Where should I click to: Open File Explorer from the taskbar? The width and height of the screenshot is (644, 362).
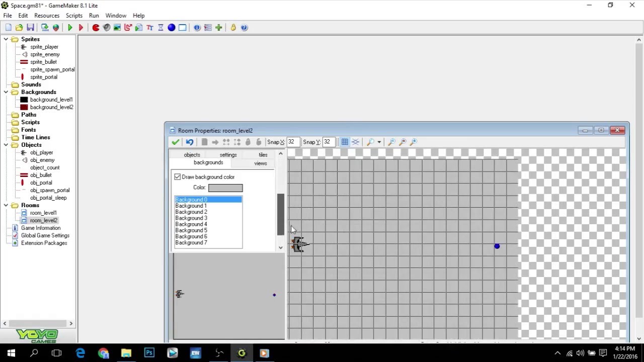coord(126,353)
